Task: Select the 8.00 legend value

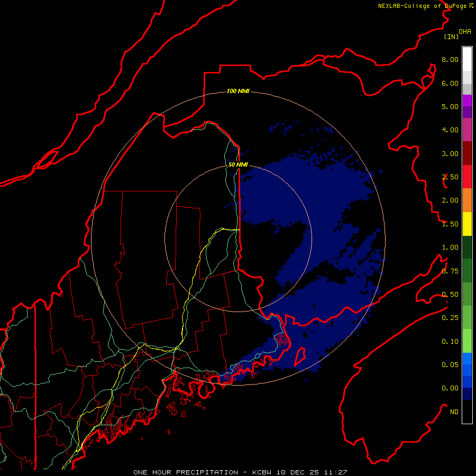Action: coord(450,59)
